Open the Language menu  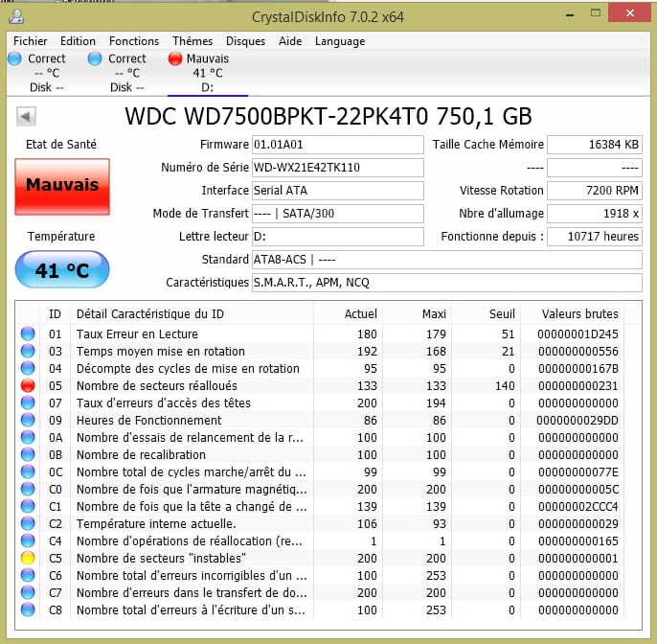[x=340, y=41]
